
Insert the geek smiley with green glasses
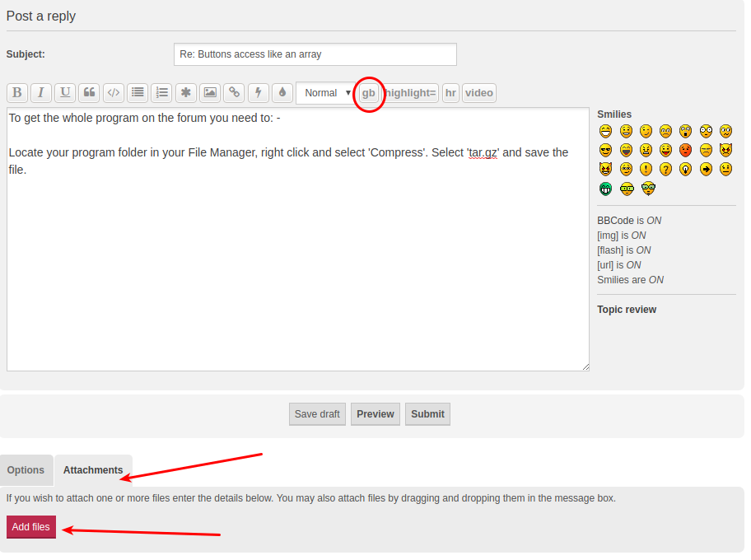[627, 189]
